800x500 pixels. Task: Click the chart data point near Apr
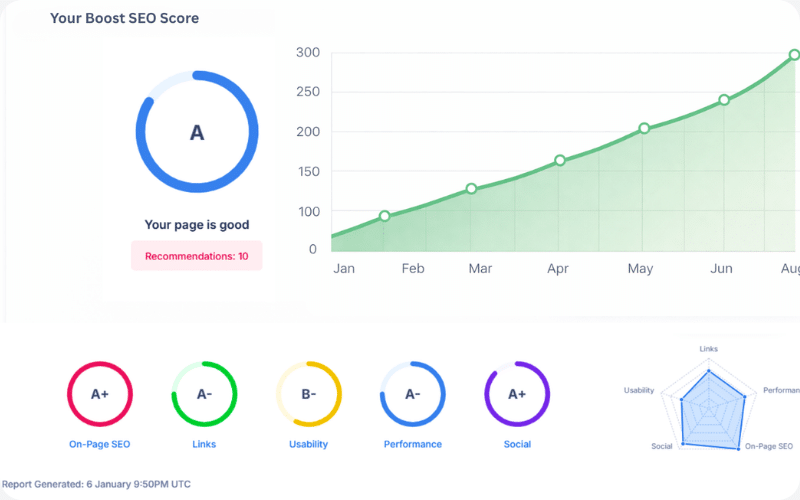pyautogui.click(x=560, y=160)
